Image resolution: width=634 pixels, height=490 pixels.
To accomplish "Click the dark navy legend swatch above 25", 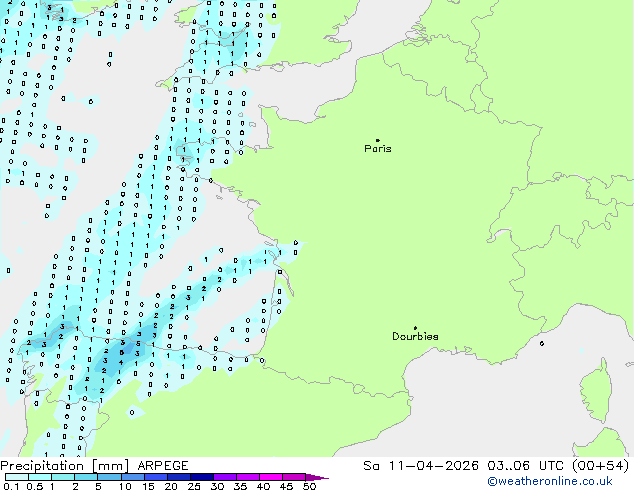I will pyautogui.click(x=202, y=477).
